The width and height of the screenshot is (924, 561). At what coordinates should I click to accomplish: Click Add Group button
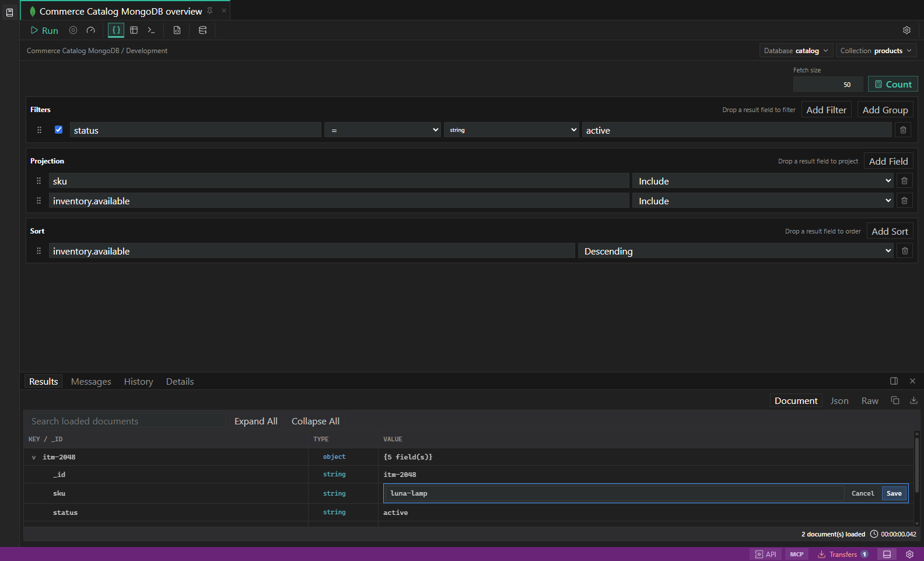point(885,110)
